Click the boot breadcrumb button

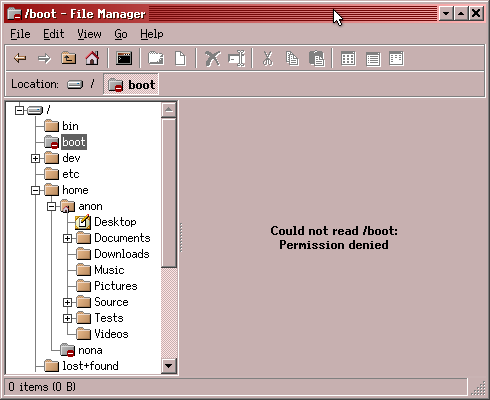click(x=131, y=85)
